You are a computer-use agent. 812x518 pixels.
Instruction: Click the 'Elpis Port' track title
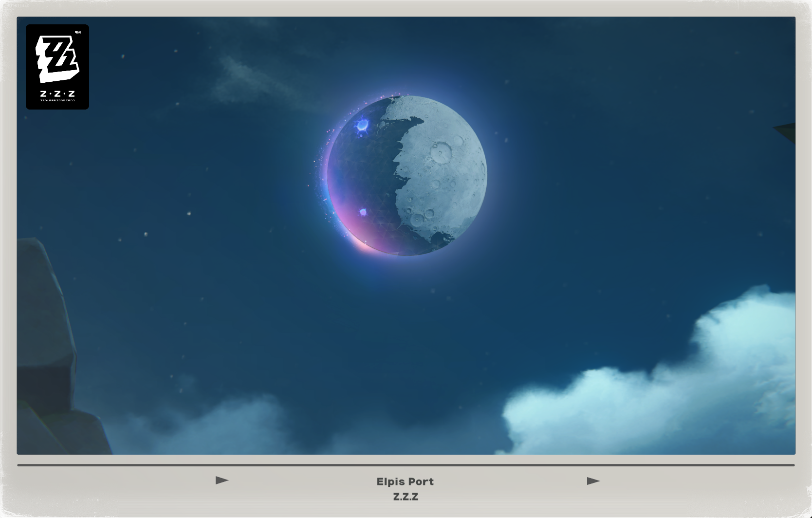coord(405,481)
